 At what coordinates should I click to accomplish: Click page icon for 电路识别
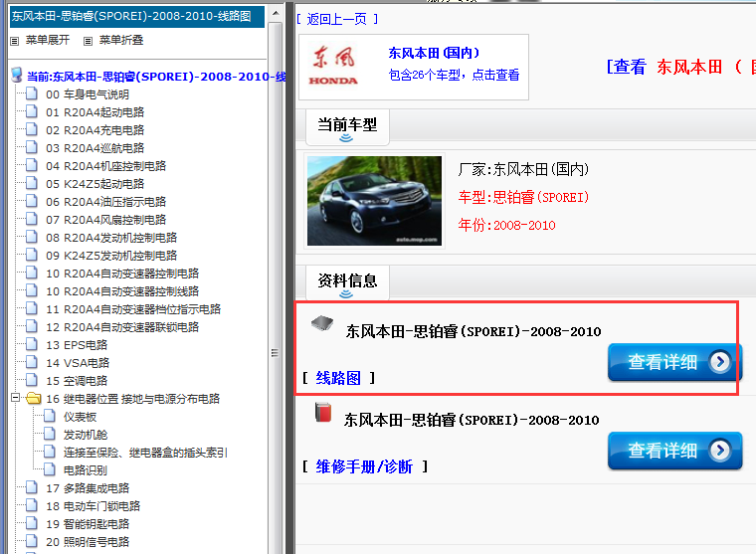pyautogui.click(x=50, y=469)
